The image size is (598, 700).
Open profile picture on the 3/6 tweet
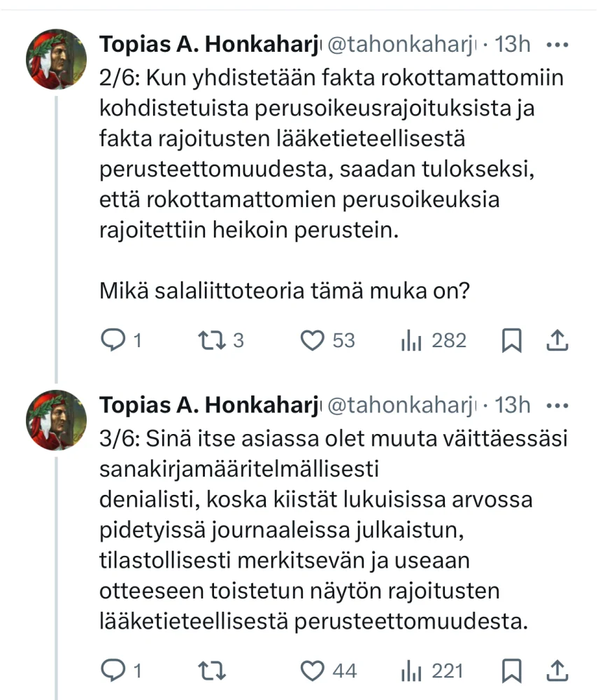pos(56,419)
